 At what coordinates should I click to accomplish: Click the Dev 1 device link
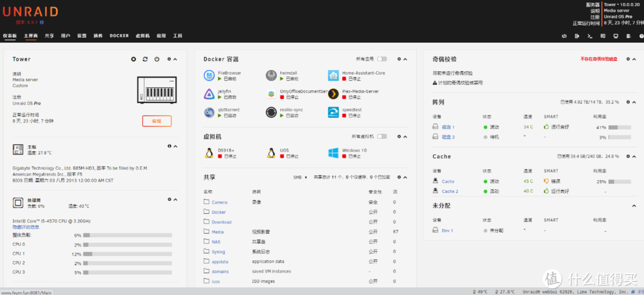[x=447, y=231]
